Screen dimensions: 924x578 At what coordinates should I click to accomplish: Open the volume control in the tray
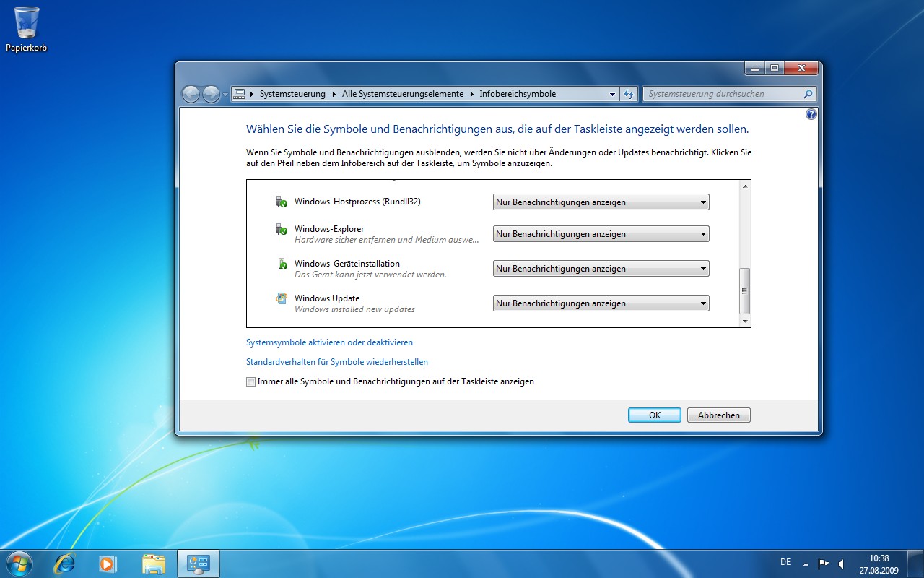coord(842,562)
